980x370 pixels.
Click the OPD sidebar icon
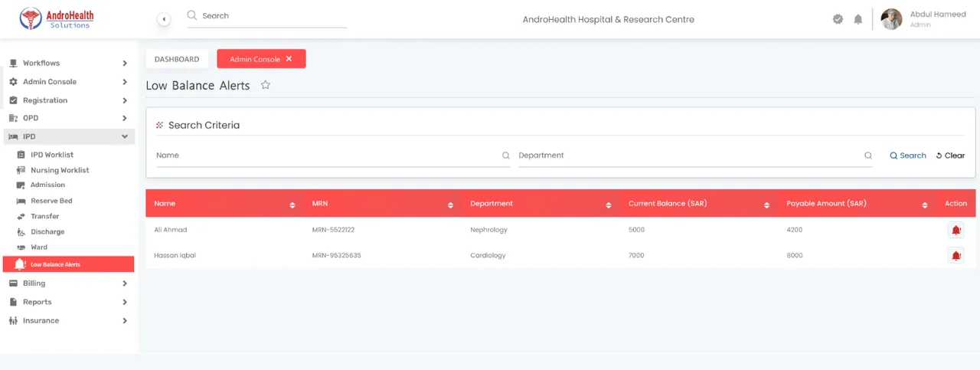13,118
